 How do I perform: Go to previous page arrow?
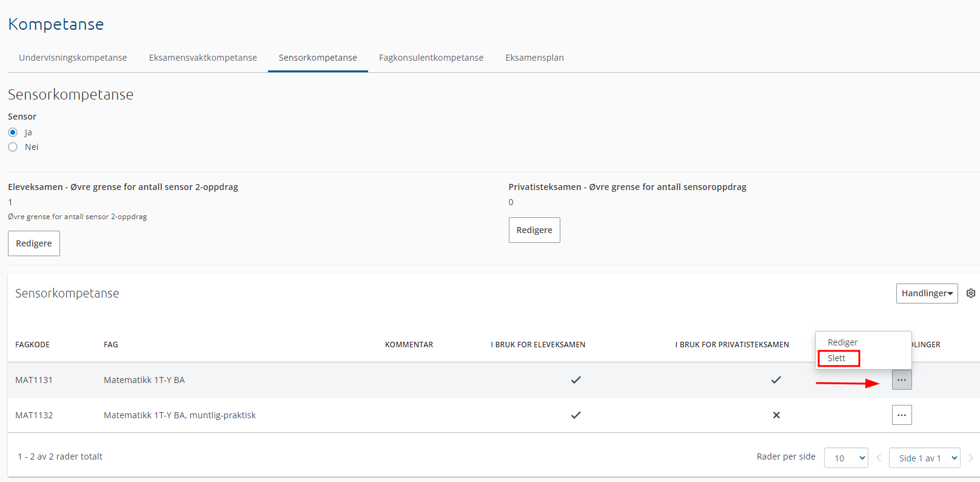(x=879, y=458)
